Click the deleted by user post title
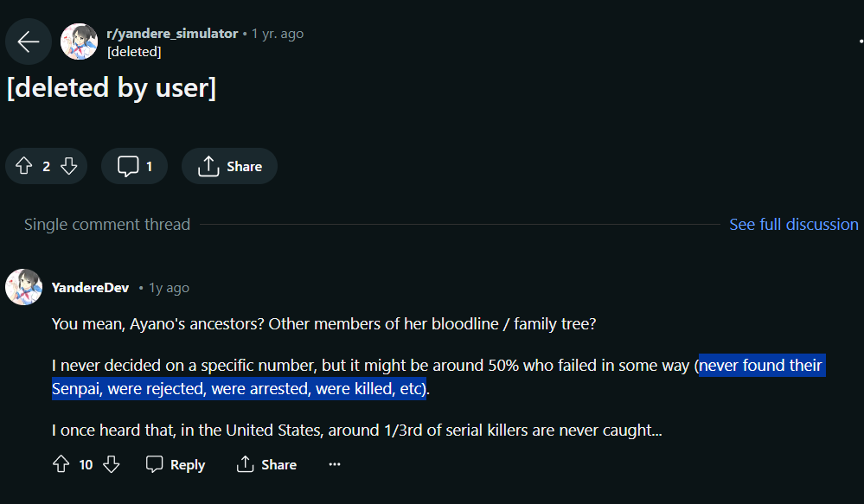864x504 pixels. click(111, 88)
